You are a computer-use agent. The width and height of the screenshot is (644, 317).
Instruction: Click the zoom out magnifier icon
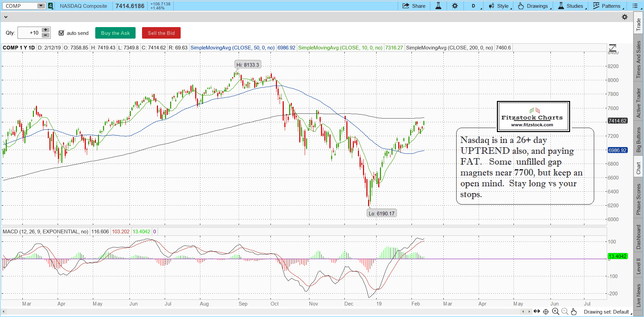[565, 312]
